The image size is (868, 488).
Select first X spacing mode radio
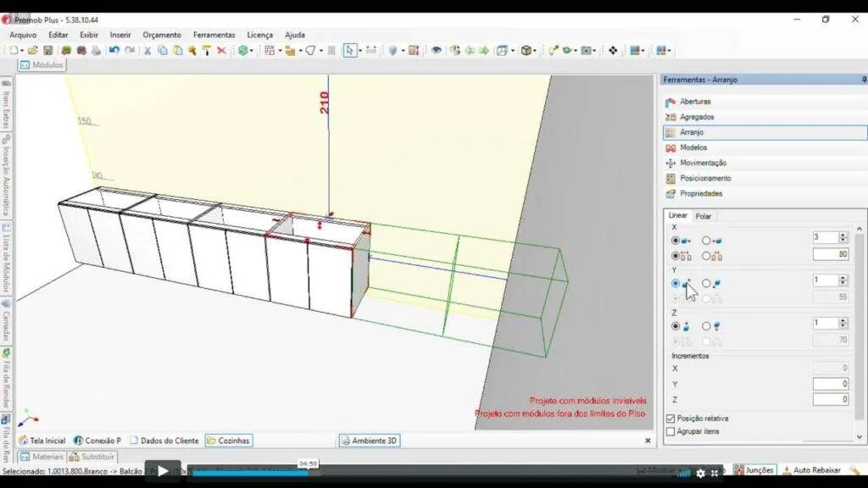pos(676,256)
